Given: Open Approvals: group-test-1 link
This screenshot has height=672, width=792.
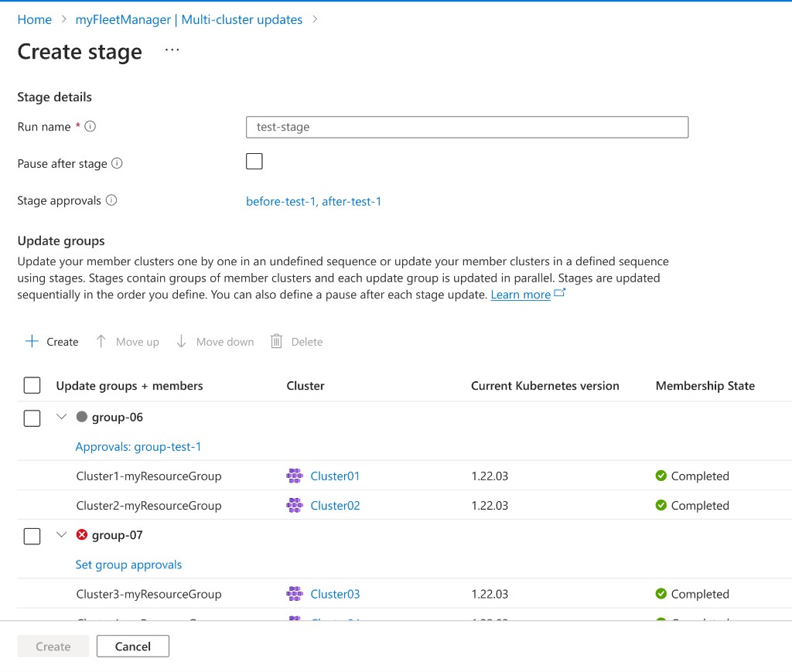Looking at the screenshot, I should click(138, 447).
